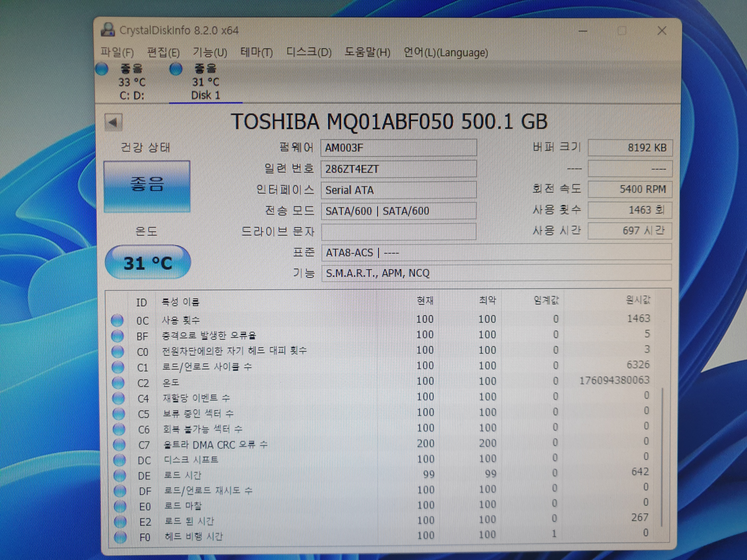Click the power on count field 1463 회
Image resolution: width=747 pixels, height=560 pixels.
[x=630, y=210]
